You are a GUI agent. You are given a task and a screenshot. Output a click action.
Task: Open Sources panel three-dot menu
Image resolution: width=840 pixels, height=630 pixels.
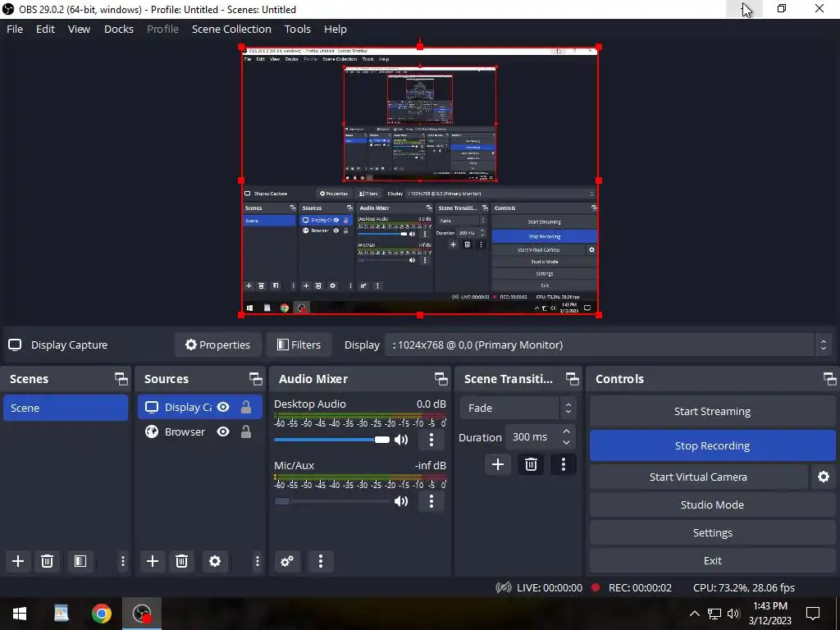[x=257, y=561]
